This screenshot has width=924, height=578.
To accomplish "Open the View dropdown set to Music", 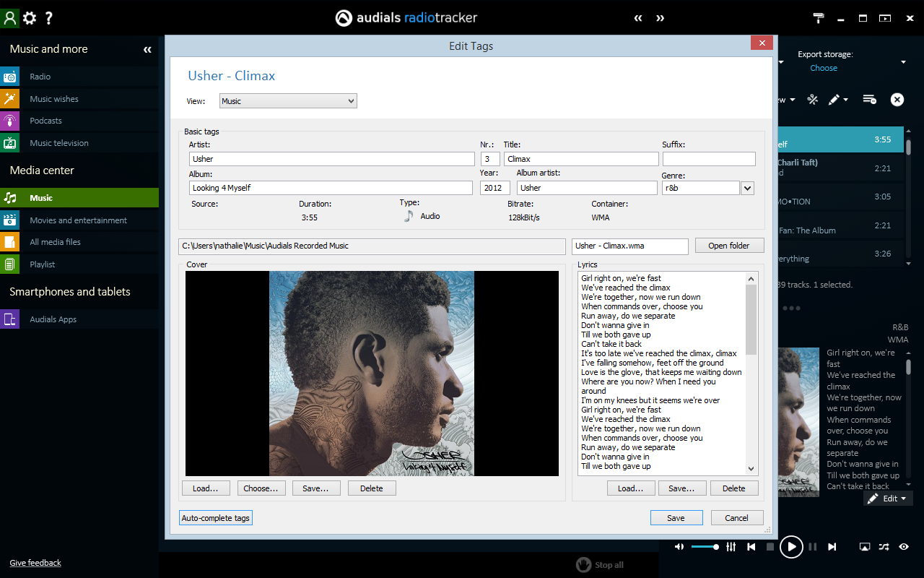I will [x=288, y=101].
